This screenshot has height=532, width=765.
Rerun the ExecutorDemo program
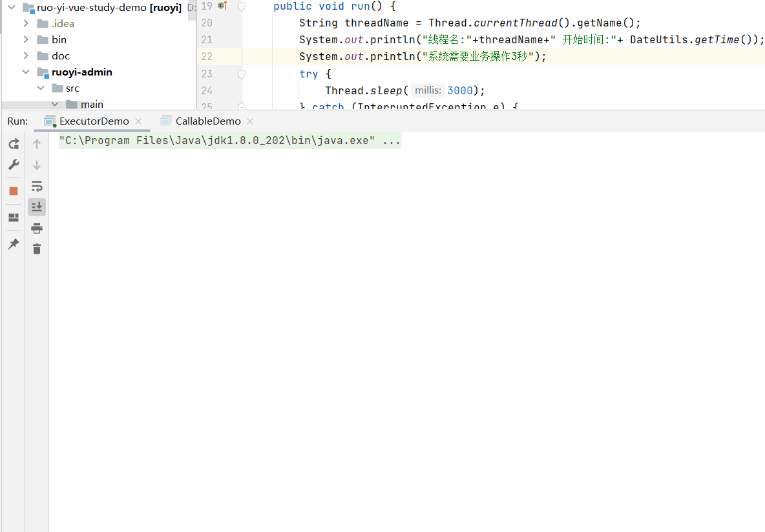(14, 144)
